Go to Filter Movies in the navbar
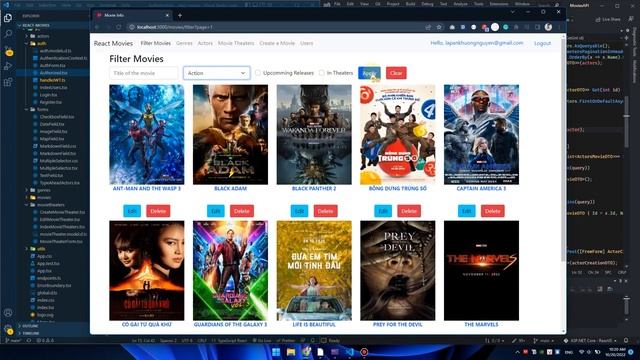 click(x=156, y=43)
